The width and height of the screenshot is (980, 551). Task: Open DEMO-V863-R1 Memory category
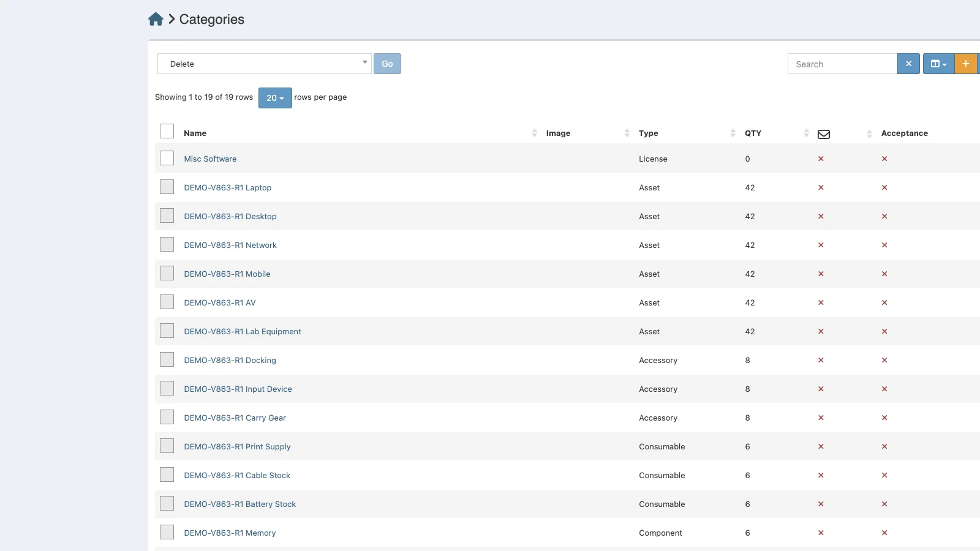pos(230,533)
